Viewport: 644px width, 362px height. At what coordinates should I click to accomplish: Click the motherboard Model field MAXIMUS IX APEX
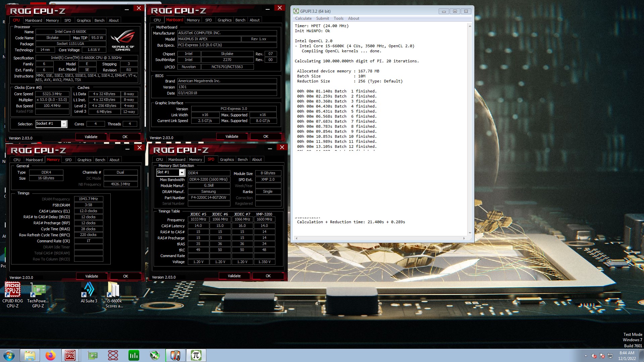tap(209, 39)
